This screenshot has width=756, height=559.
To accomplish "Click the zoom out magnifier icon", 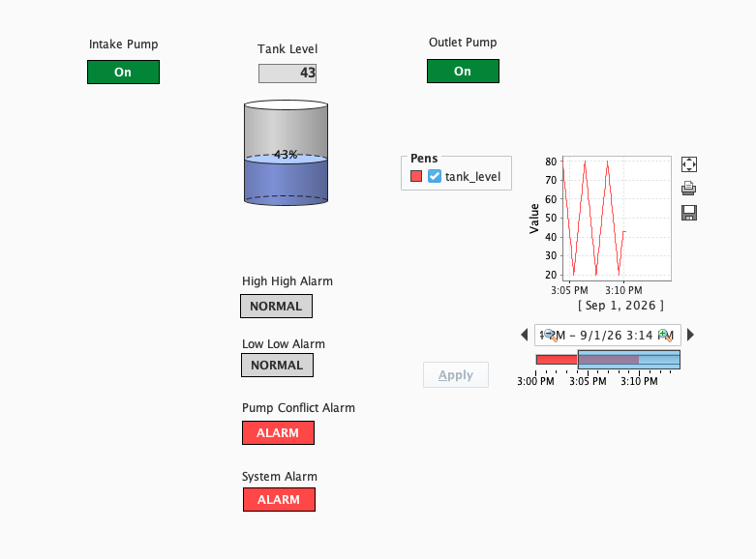I will pos(549,335).
